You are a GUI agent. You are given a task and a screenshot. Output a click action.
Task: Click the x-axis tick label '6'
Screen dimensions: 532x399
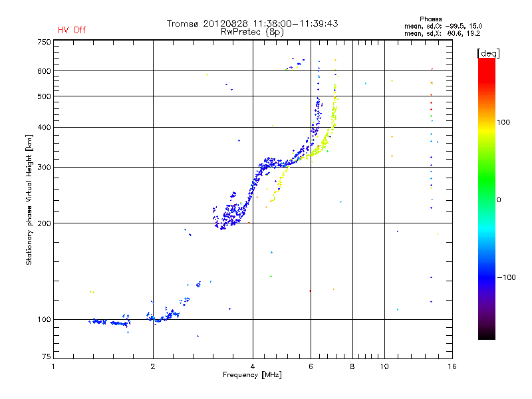311,366
